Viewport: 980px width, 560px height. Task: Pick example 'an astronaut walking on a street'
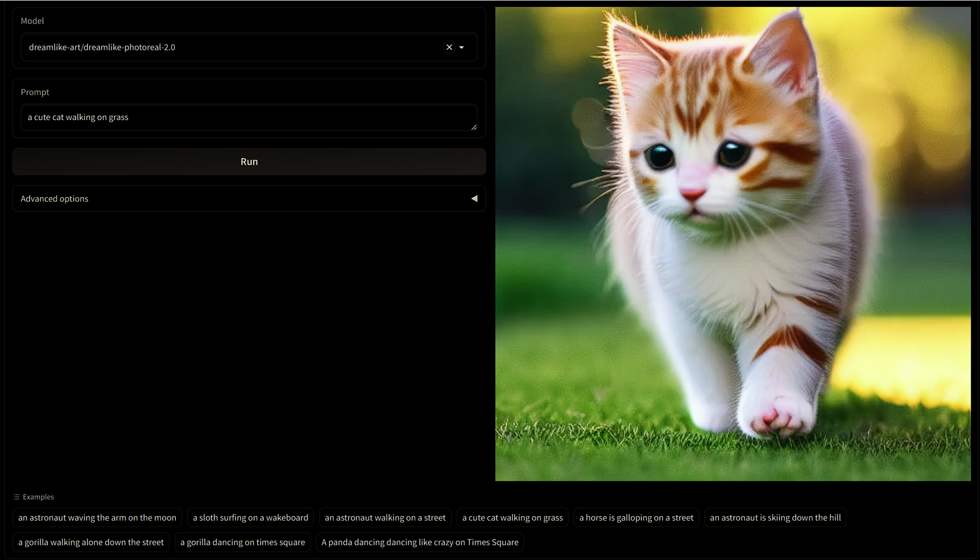pos(385,518)
